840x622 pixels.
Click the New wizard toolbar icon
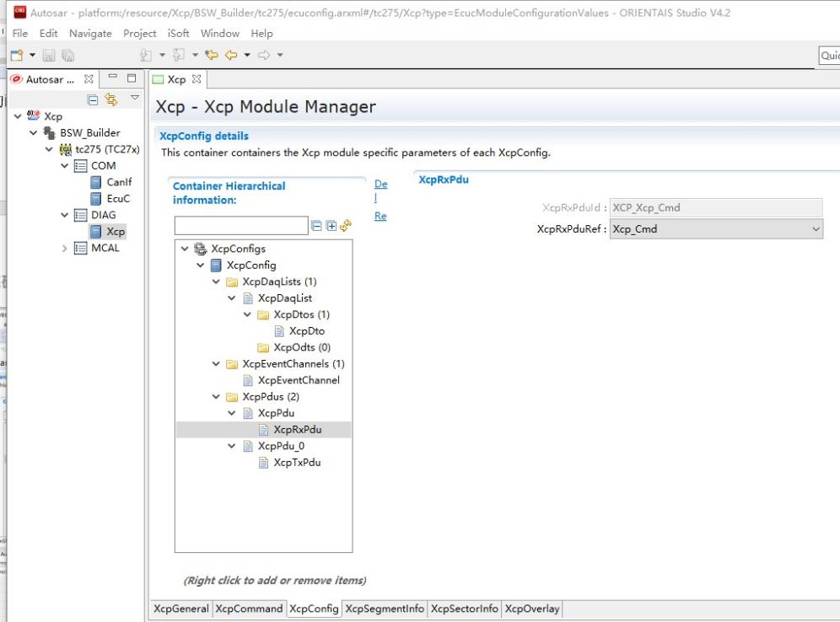pos(15,56)
